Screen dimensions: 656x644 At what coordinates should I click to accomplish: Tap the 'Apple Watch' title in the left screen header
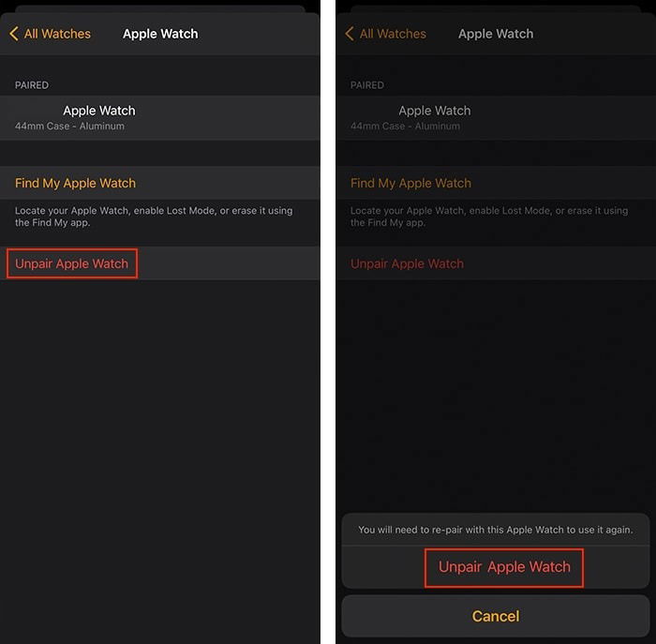click(x=160, y=34)
